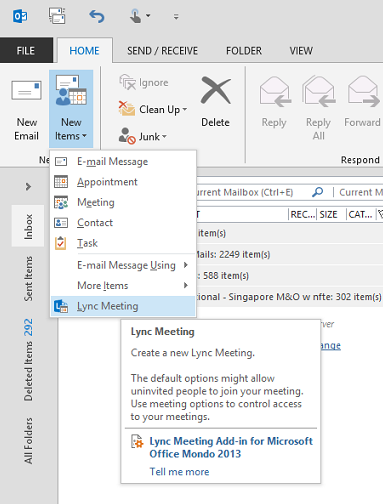This screenshot has width=383, height=504.
Task: Expand the folder pane chevron
Action: point(28,186)
